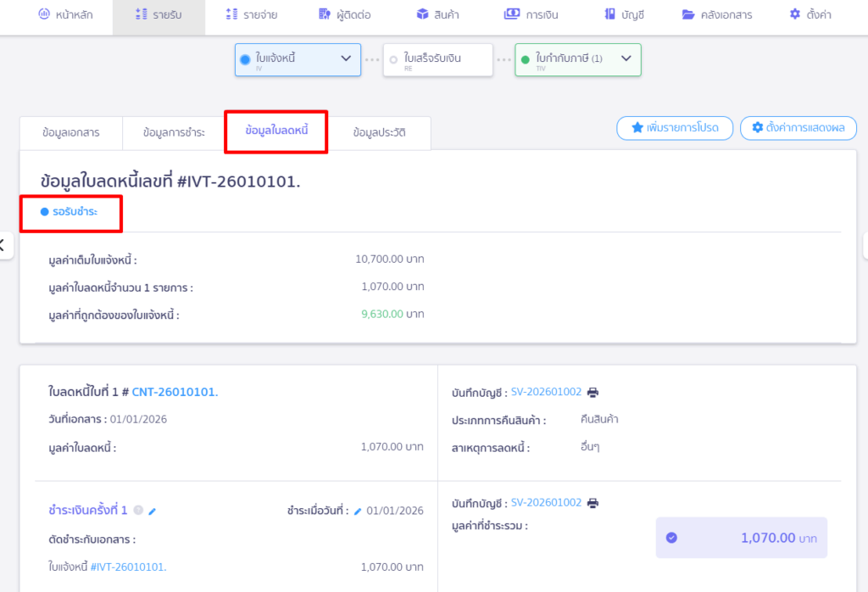
Task: Click the pencil icon next to ชำระเงินครั้งที่ 1
Action: click(x=153, y=511)
